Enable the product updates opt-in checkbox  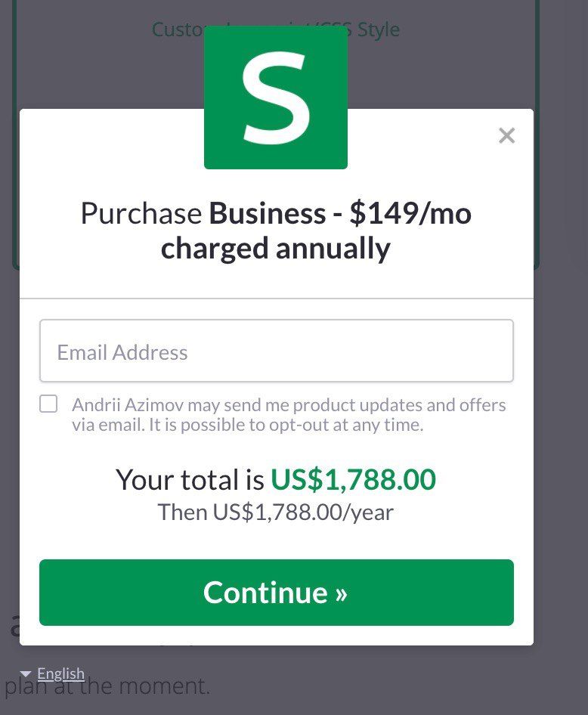point(48,404)
